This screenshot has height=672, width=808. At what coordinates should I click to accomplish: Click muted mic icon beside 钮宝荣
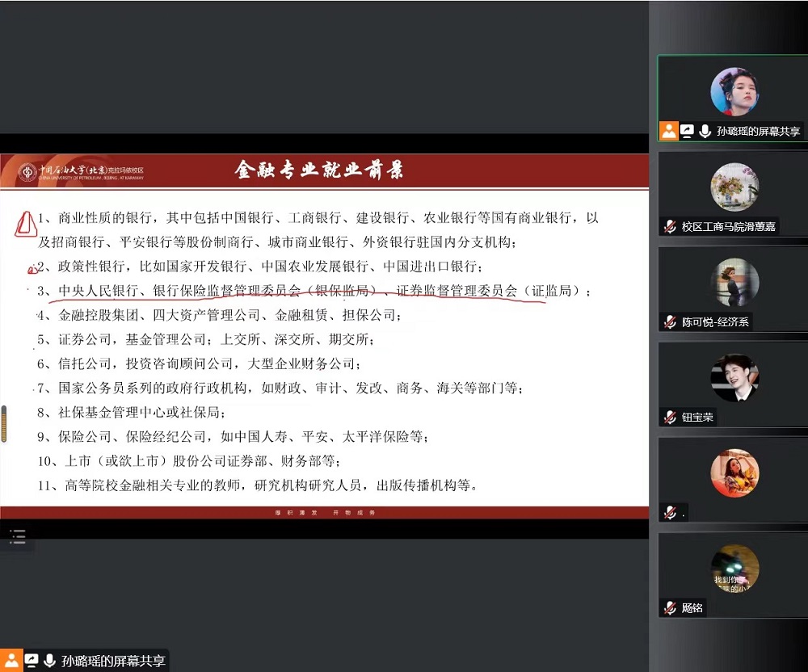[670, 417]
